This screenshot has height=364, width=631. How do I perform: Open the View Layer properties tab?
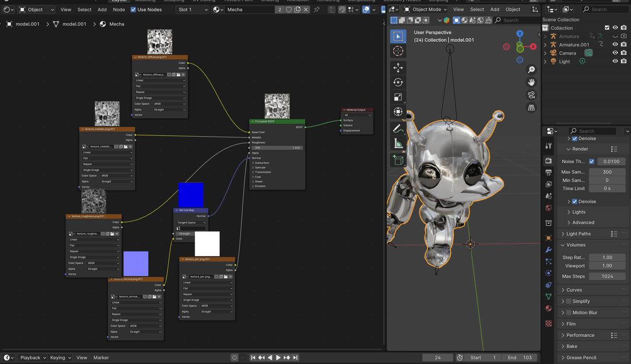[x=549, y=184]
